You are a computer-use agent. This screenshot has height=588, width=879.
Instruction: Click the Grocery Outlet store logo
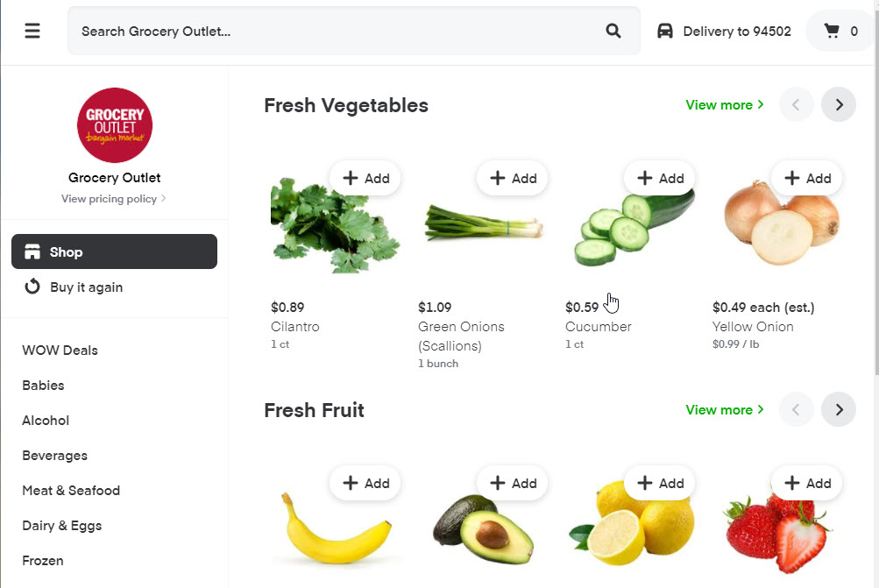(115, 125)
